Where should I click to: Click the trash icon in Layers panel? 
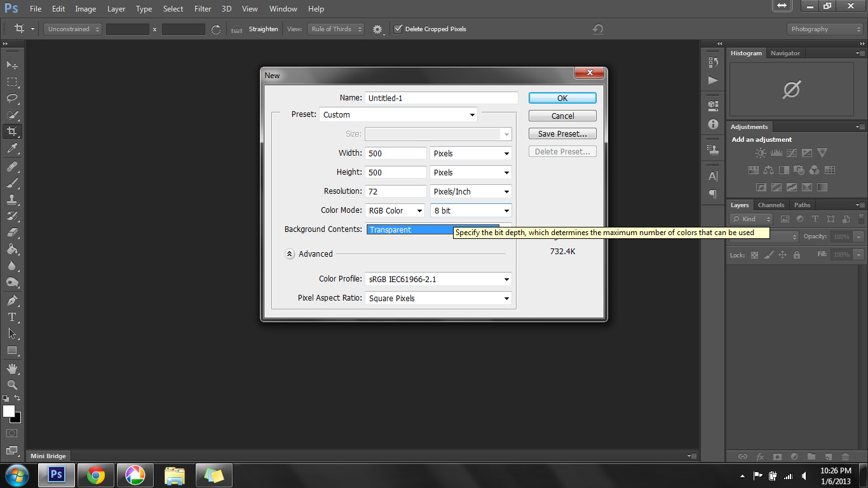845,456
